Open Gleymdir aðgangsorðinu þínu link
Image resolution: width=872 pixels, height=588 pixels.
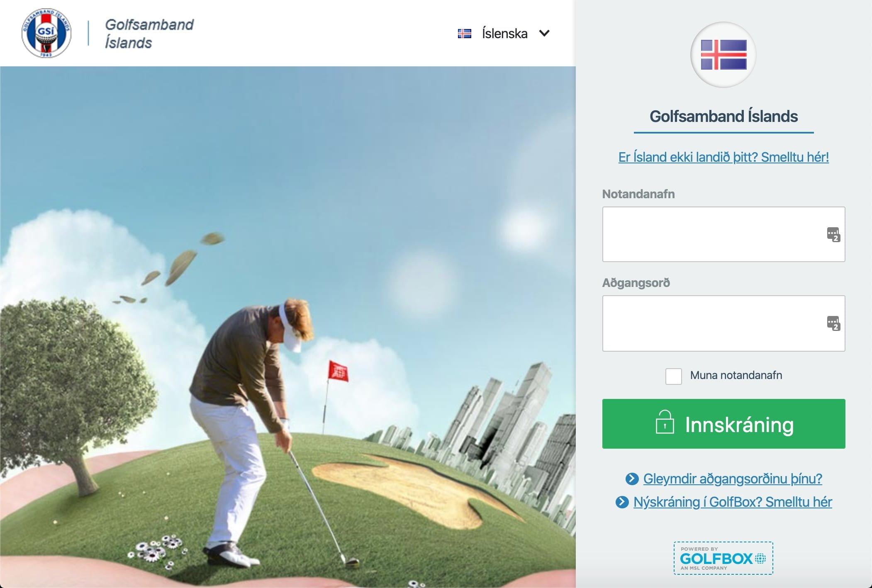(733, 479)
